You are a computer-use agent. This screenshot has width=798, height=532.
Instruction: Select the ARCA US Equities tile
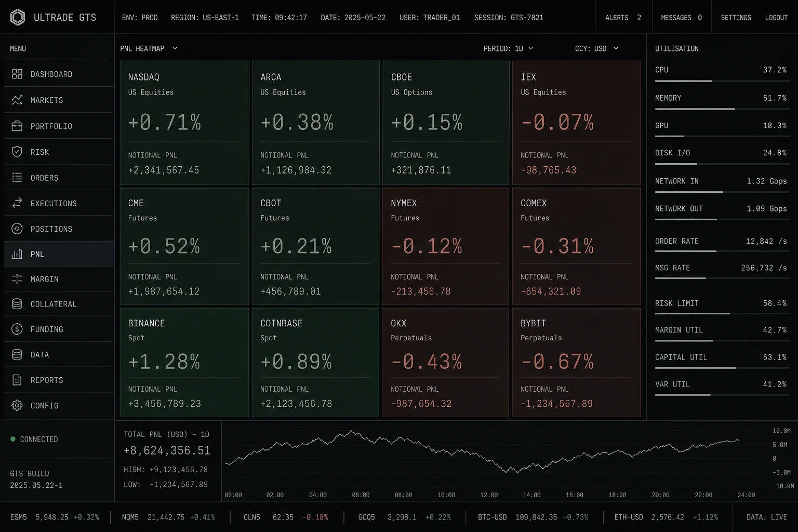[x=316, y=123]
